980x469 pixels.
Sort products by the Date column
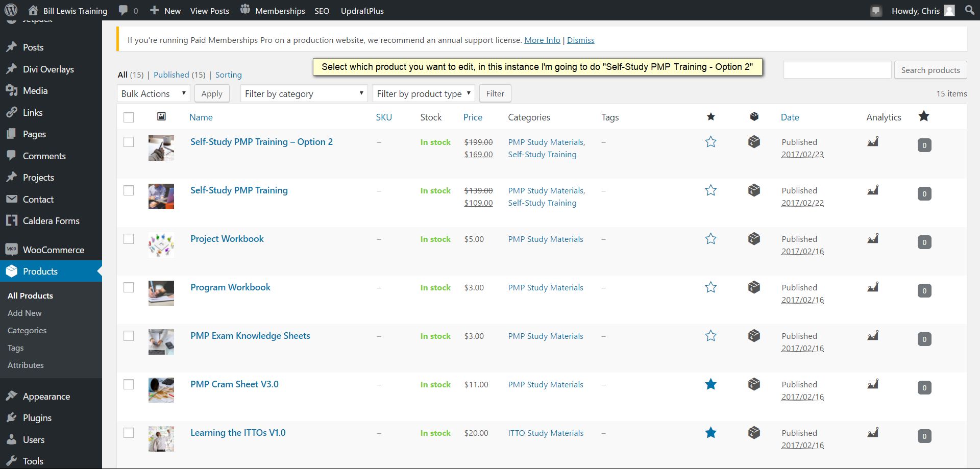(790, 117)
